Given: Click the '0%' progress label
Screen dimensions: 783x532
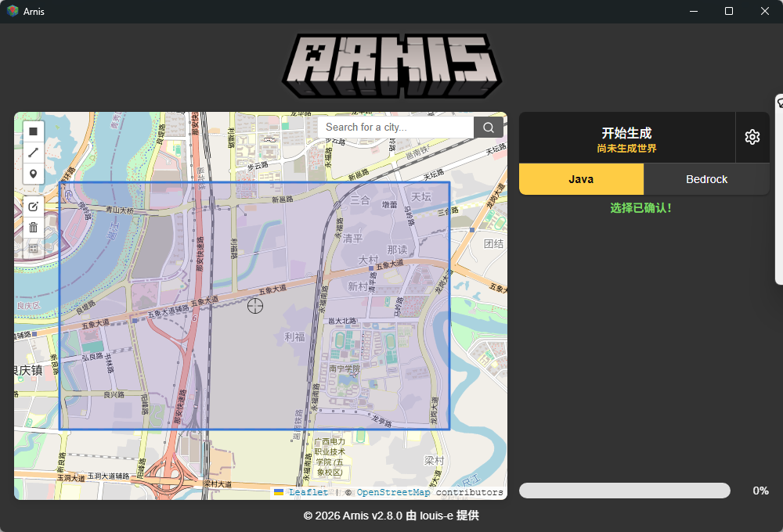Looking at the screenshot, I should [x=760, y=491].
